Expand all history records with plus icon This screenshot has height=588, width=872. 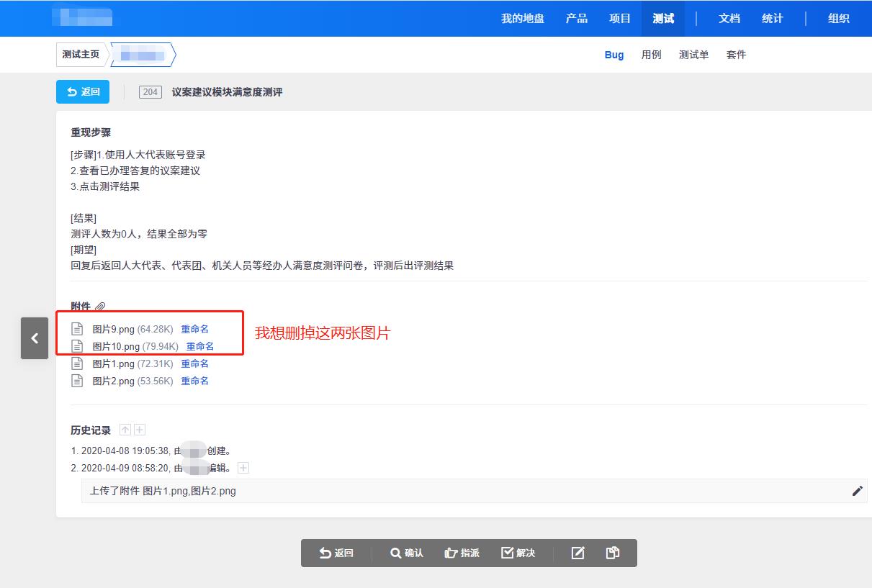click(x=140, y=430)
